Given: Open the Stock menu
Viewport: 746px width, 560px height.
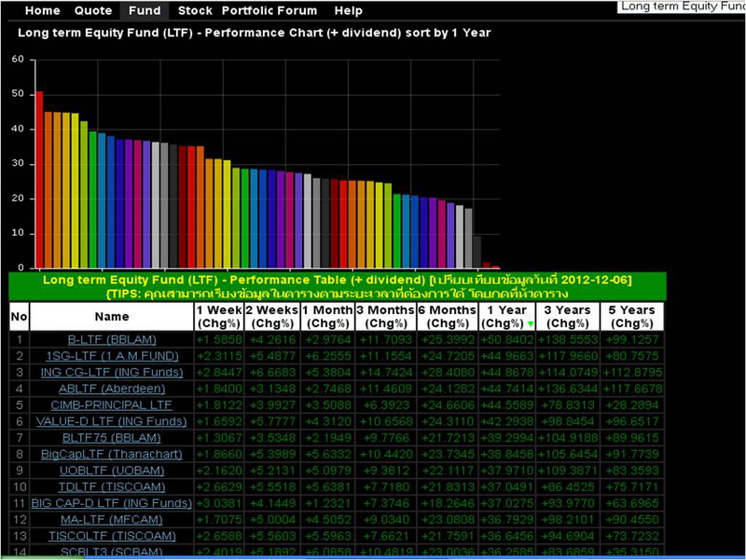Looking at the screenshot, I should tap(195, 10).
